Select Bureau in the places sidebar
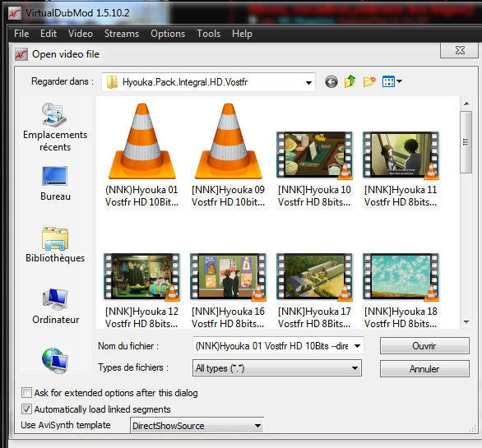 (55, 183)
